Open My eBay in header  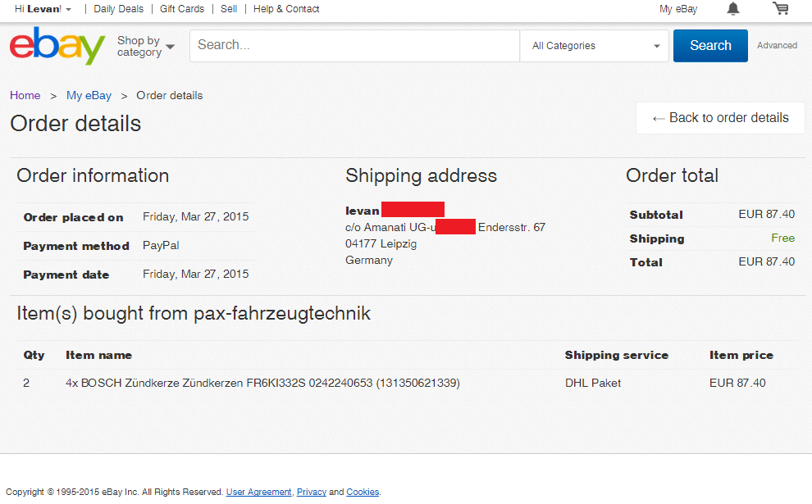coord(678,9)
